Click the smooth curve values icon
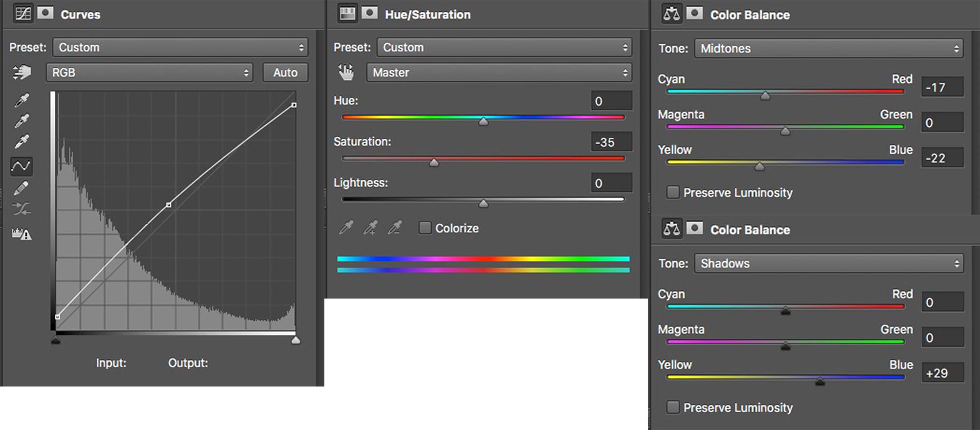Image resolution: width=980 pixels, height=430 pixels. click(21, 209)
